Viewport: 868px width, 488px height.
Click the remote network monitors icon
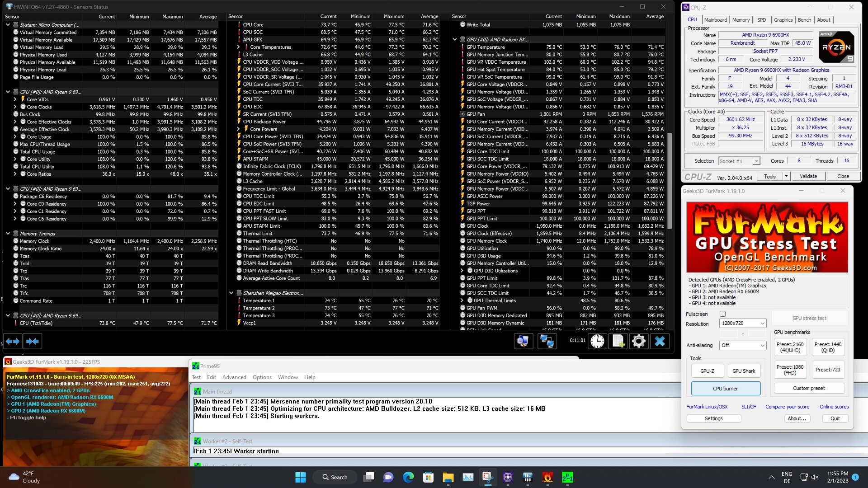tap(547, 341)
